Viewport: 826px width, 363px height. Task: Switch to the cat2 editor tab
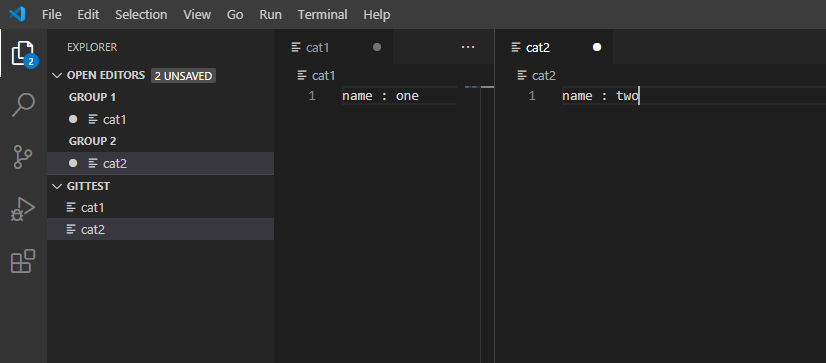coord(554,47)
